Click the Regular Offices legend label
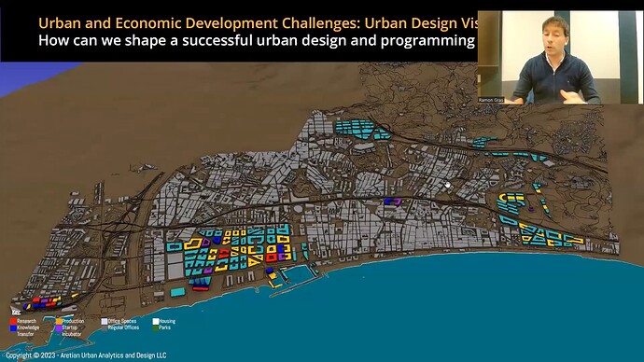The width and height of the screenshot is (644, 362). (123, 327)
